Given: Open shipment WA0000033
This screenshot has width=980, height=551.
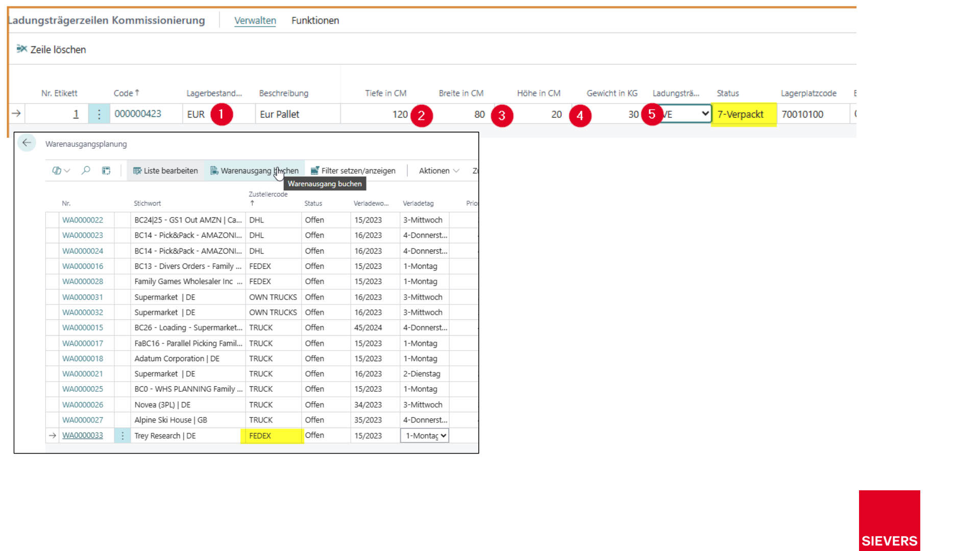Looking at the screenshot, I should (83, 435).
